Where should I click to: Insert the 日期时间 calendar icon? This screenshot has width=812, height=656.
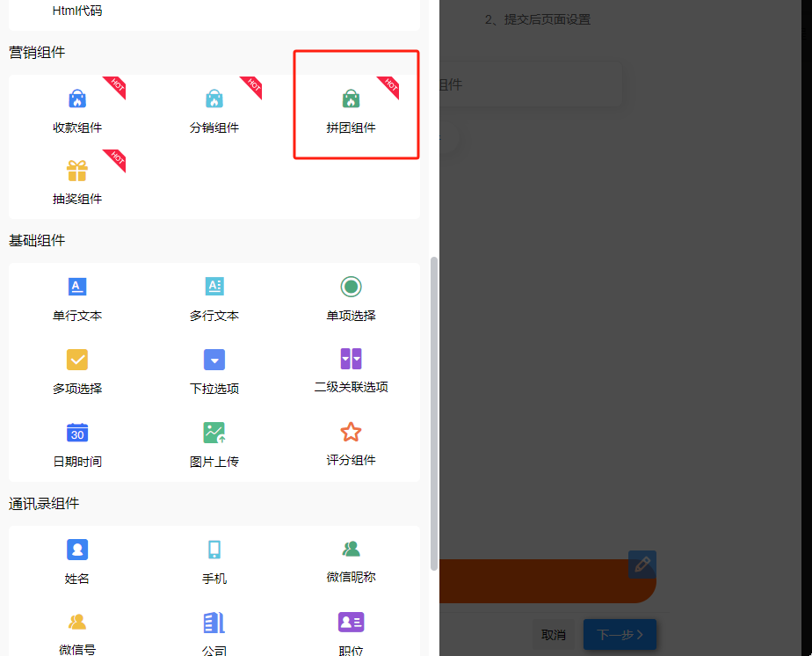(x=77, y=433)
